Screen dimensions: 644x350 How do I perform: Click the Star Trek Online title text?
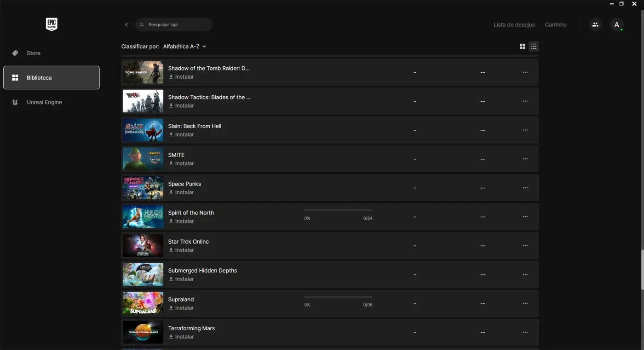[x=189, y=242]
